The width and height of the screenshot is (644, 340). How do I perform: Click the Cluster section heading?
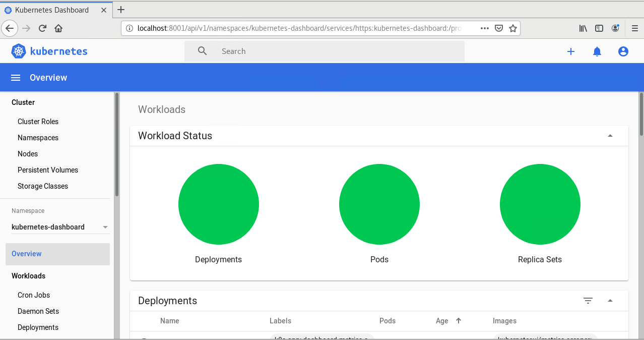pos(23,102)
